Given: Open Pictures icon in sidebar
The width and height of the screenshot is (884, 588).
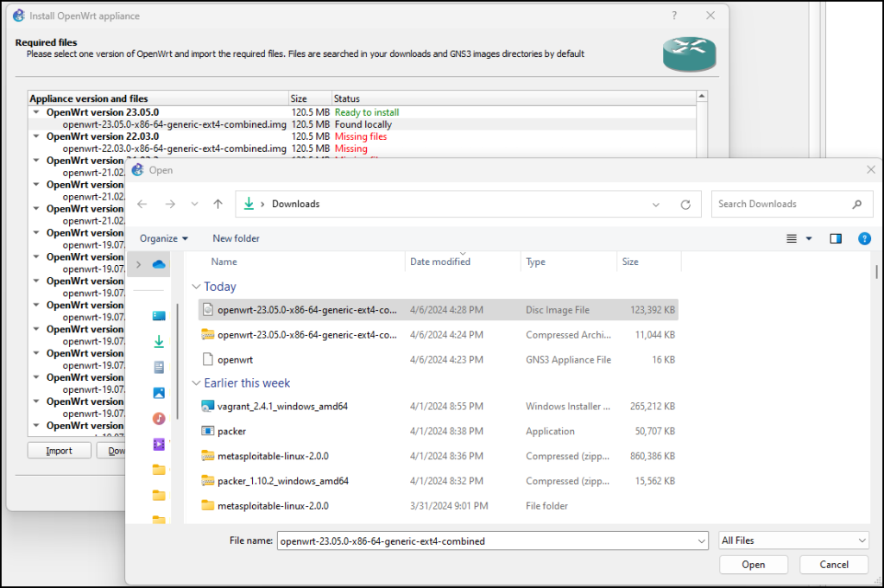Looking at the screenshot, I should (159, 393).
